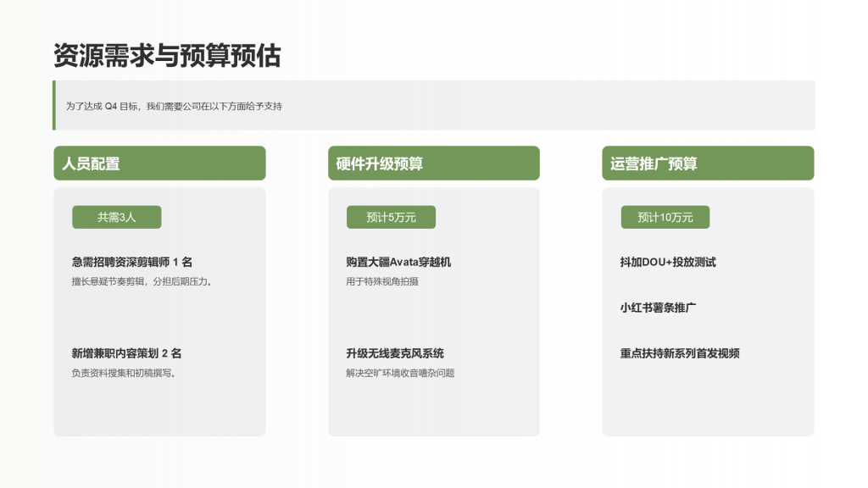Click the Q4 goals subtitle banner

tap(434, 106)
